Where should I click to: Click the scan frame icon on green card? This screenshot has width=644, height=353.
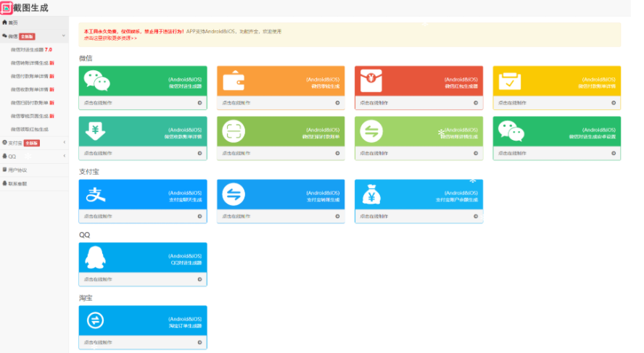234,131
